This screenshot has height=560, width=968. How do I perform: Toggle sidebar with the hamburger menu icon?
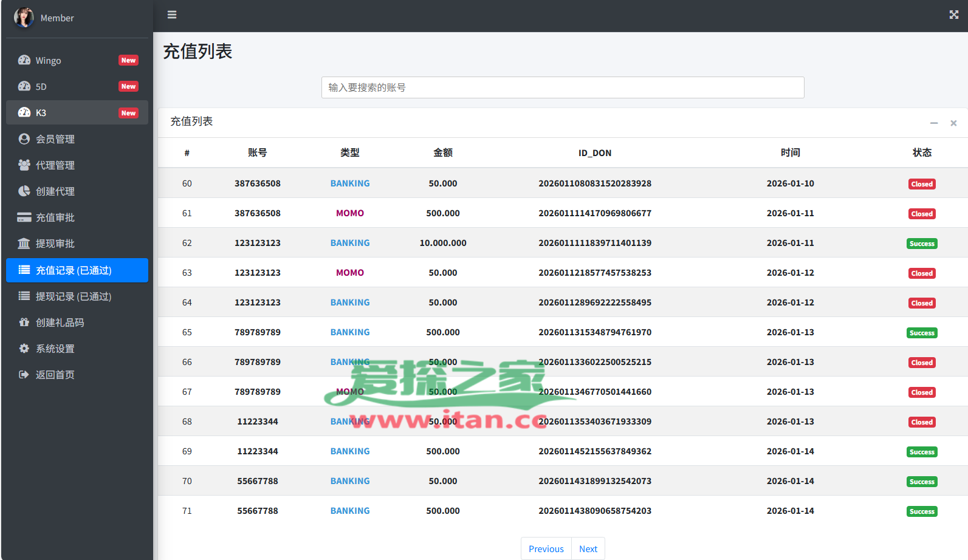point(172,15)
